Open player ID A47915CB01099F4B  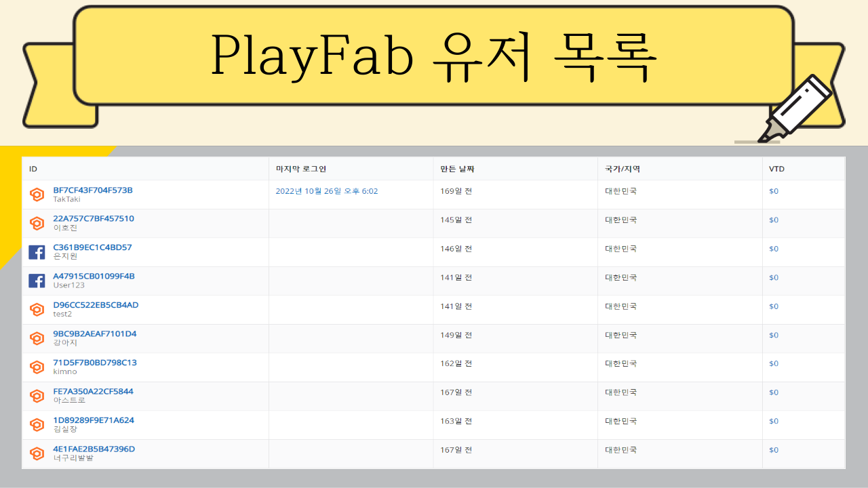pyautogui.click(x=94, y=277)
